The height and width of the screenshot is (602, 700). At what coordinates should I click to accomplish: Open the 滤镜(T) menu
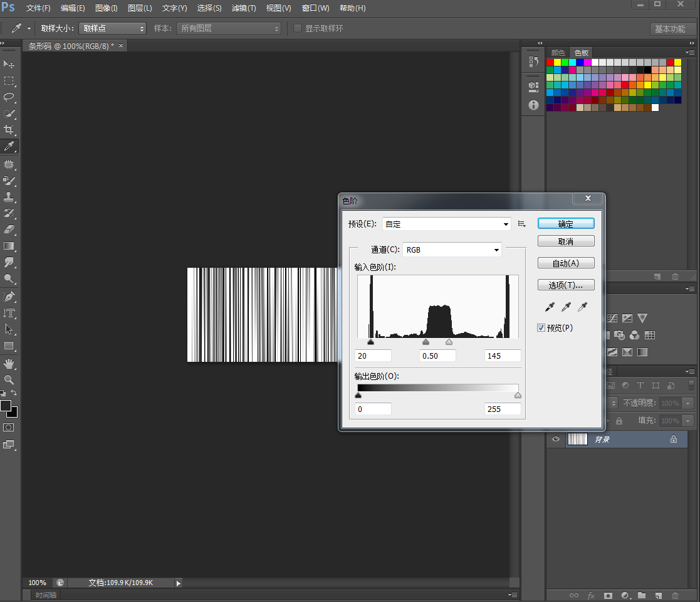(x=243, y=8)
